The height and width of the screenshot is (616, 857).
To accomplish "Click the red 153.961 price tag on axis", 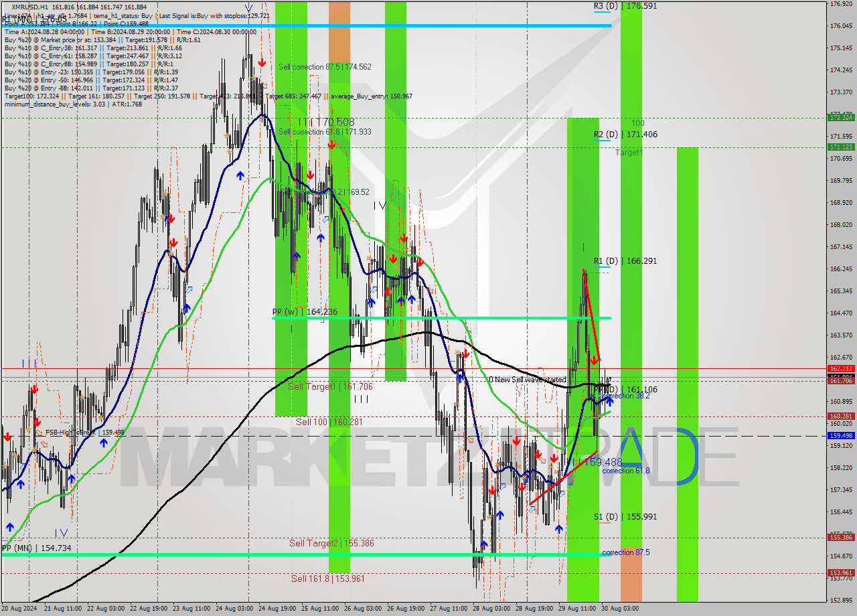I will pos(841,572).
